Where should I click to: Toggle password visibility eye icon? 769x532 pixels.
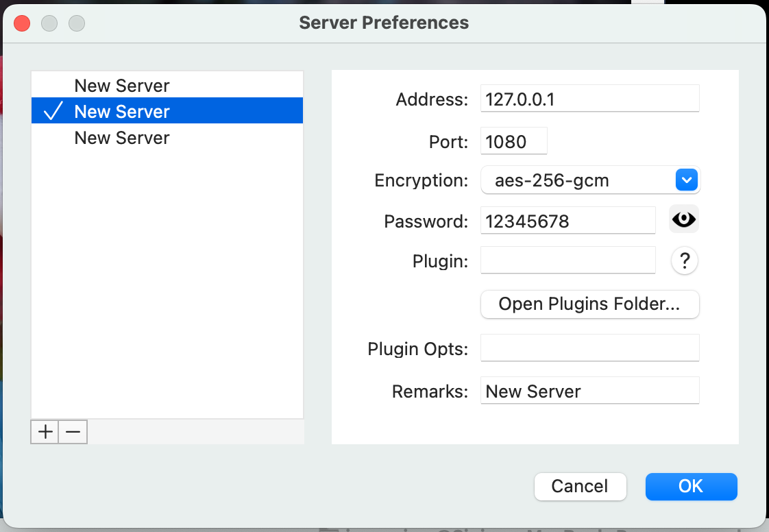click(x=683, y=219)
